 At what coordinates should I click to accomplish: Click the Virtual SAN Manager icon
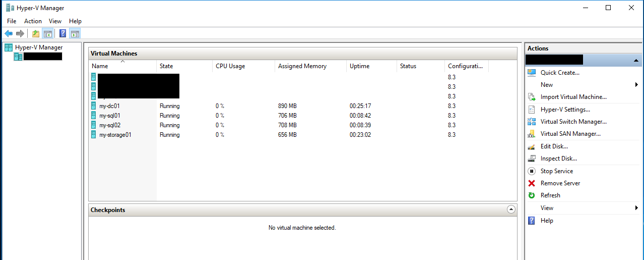pos(531,134)
